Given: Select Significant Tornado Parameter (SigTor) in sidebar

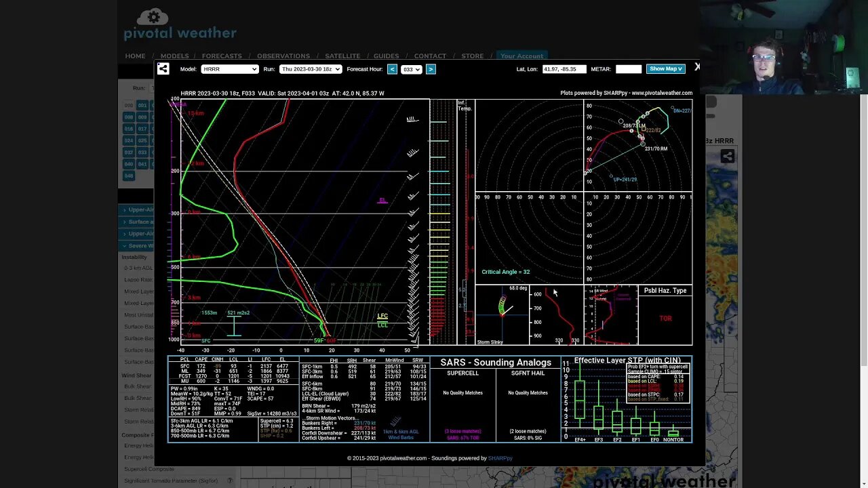Looking at the screenshot, I should point(171,481).
